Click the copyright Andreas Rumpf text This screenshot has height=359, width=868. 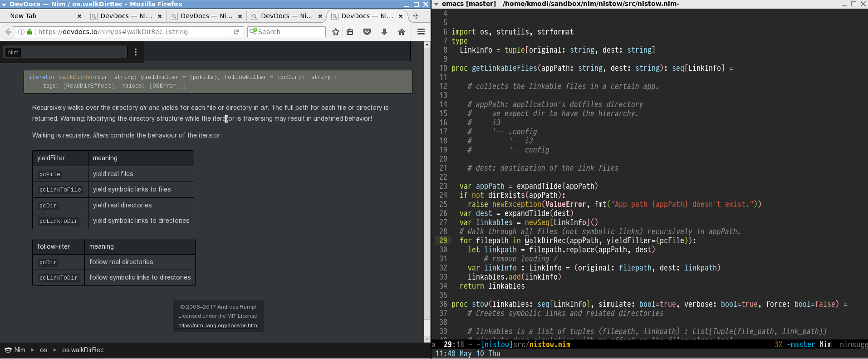tap(218, 307)
